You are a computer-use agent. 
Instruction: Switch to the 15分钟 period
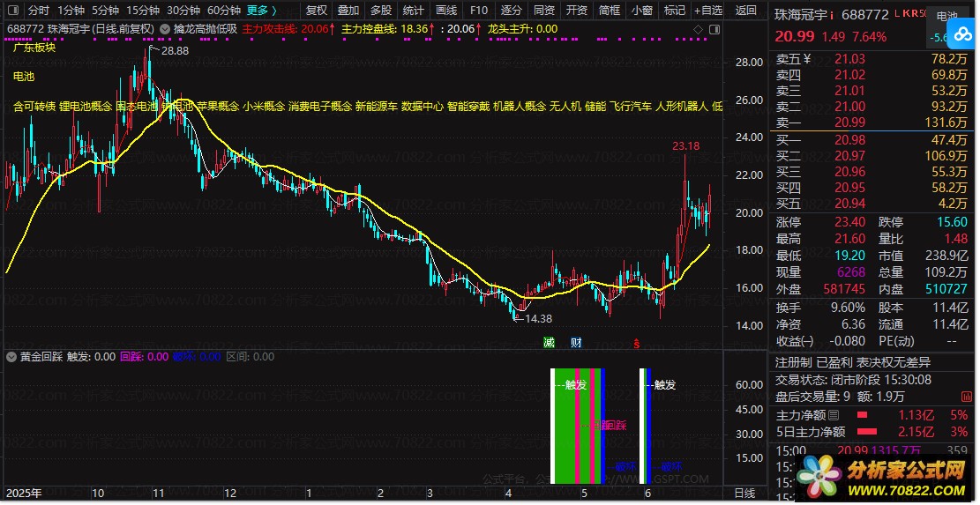(x=143, y=10)
